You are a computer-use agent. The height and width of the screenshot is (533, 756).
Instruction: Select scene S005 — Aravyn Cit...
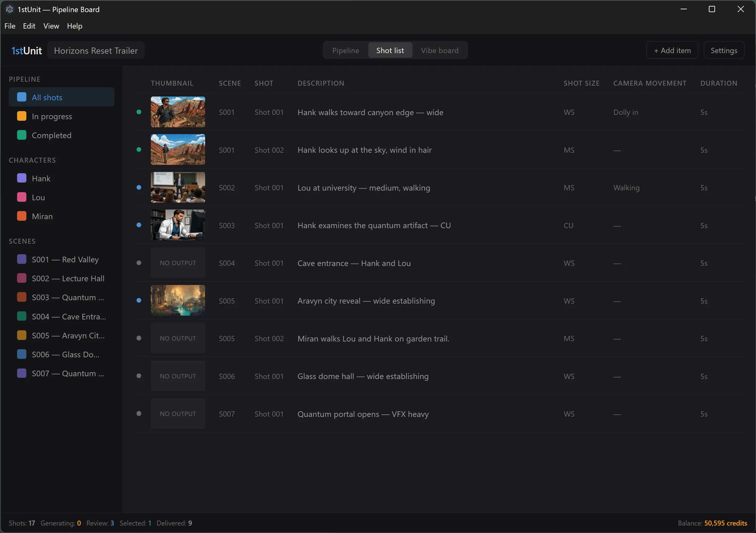[61, 335]
